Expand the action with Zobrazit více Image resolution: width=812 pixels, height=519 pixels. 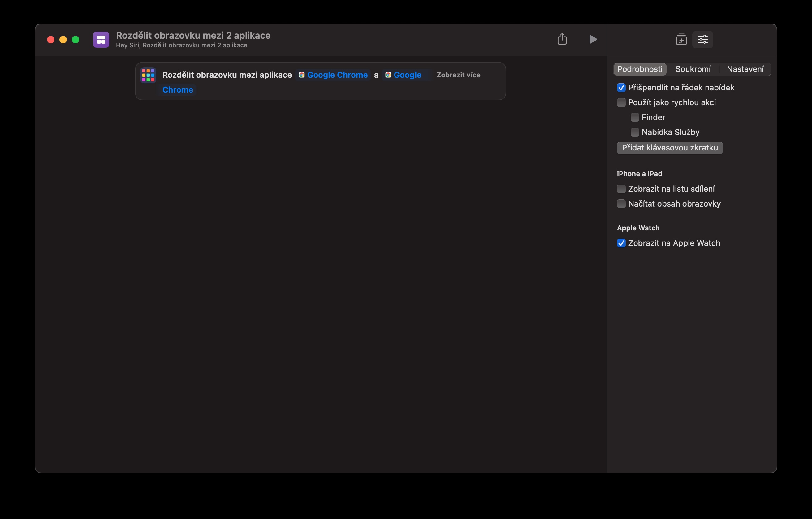[x=458, y=75]
